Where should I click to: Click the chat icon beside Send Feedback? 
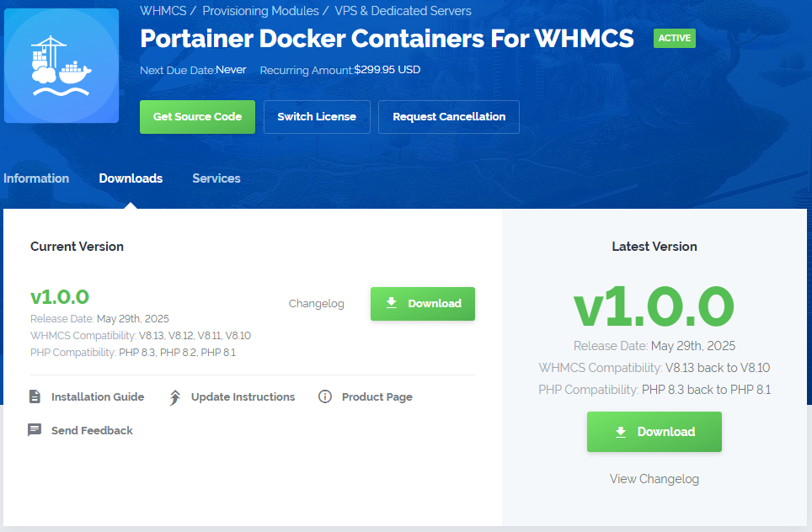coord(35,430)
